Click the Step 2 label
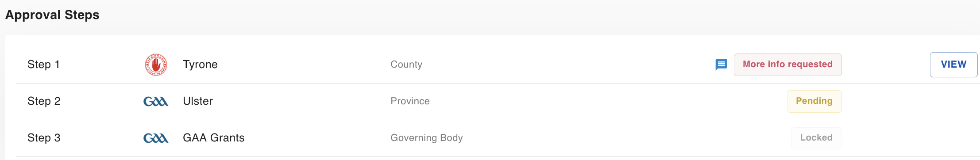 tap(44, 101)
